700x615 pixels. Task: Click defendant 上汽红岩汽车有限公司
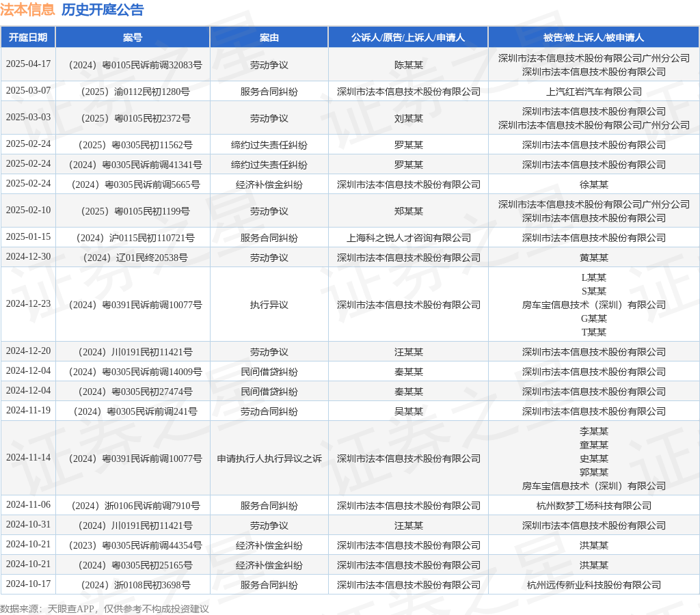click(x=594, y=92)
